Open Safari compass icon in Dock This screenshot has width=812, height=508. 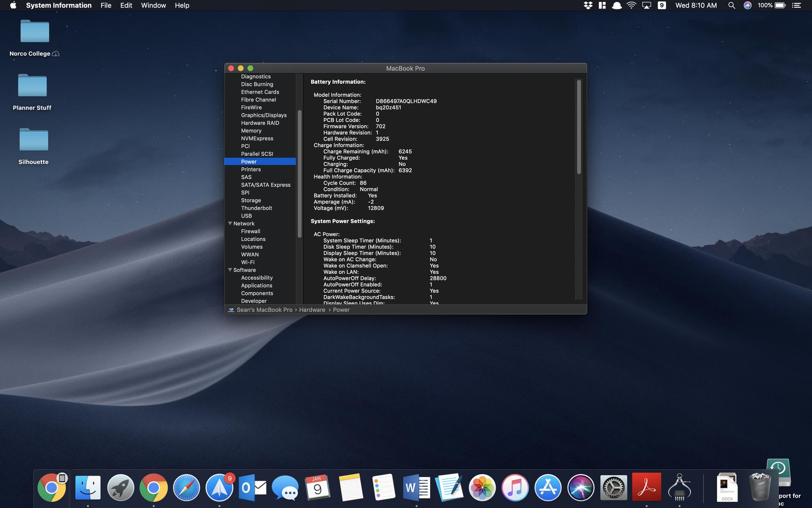coord(187,488)
